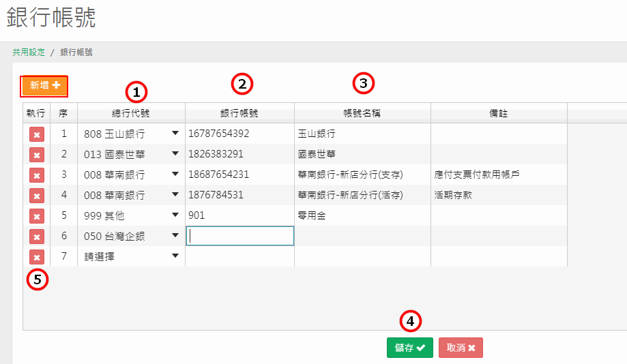Click account name 零用金
The width and height of the screenshot is (627, 364).
[x=312, y=216]
